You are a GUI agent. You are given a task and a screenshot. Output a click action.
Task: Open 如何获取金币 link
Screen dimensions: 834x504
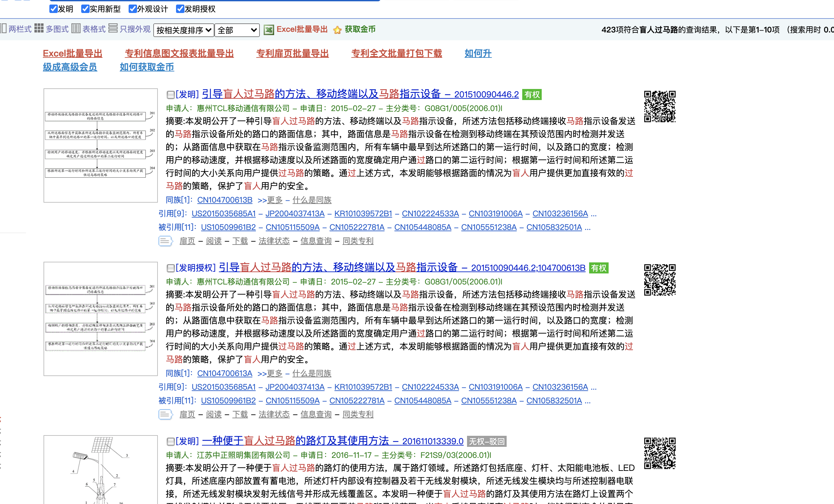point(147,67)
